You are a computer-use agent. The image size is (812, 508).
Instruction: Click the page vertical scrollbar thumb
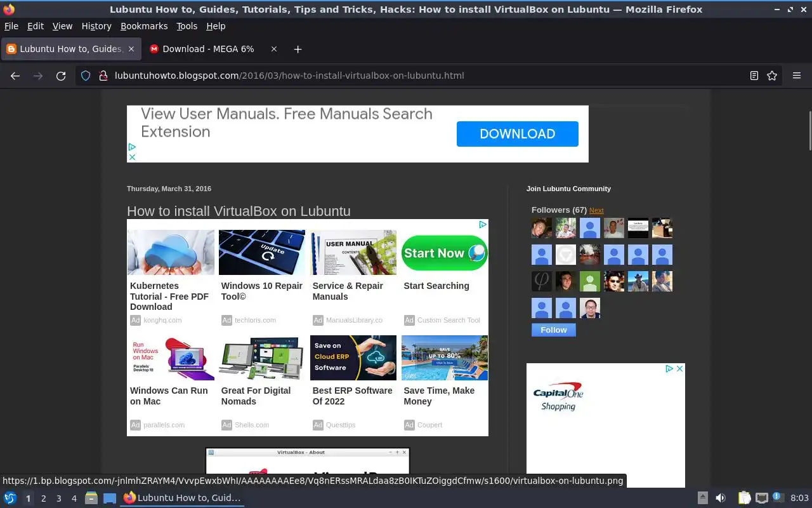pyautogui.click(x=809, y=130)
